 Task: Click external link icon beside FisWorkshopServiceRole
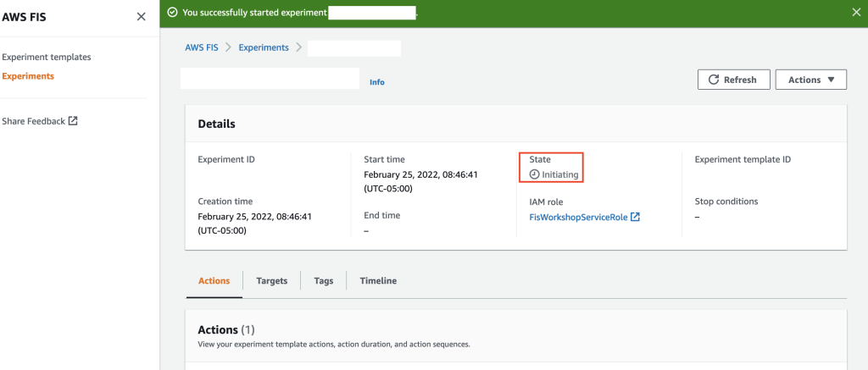coord(636,218)
